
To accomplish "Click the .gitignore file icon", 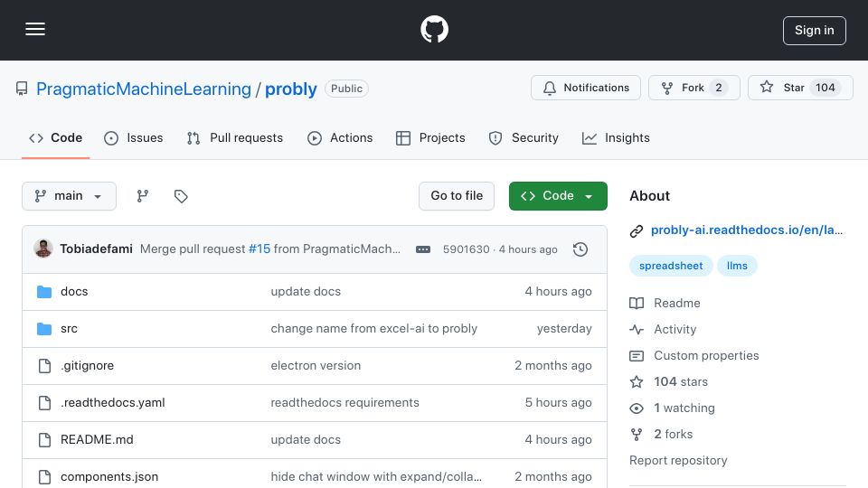I will [x=44, y=366].
